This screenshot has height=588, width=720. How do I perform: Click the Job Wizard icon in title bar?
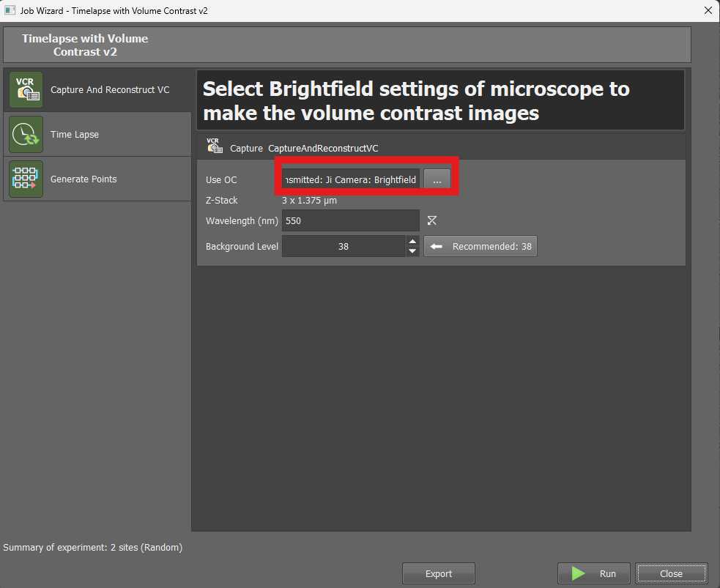[x=10, y=10]
